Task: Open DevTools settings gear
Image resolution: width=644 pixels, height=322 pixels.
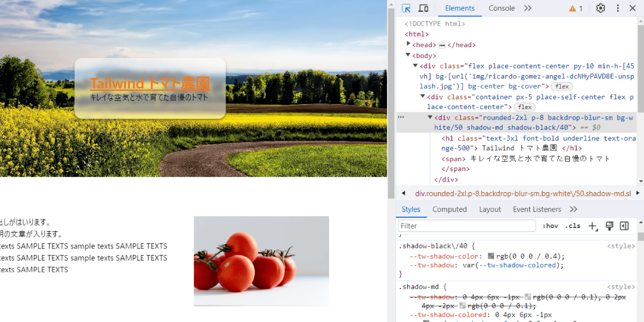Action: pyautogui.click(x=601, y=8)
